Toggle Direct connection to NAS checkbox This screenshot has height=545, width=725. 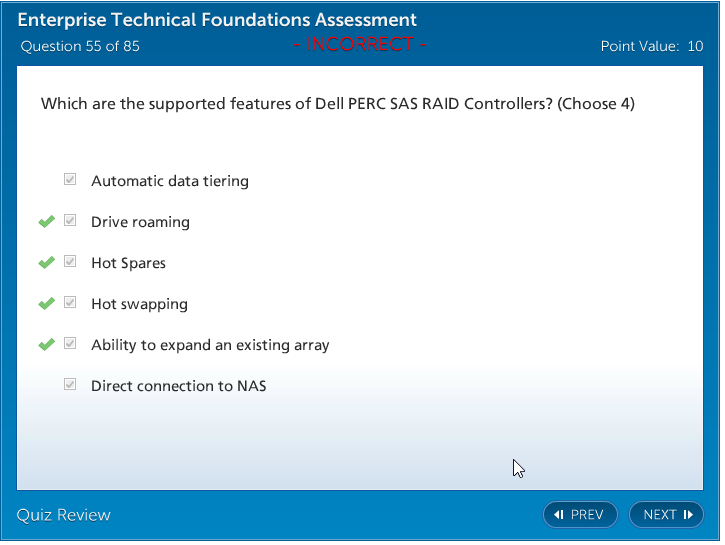coord(70,384)
